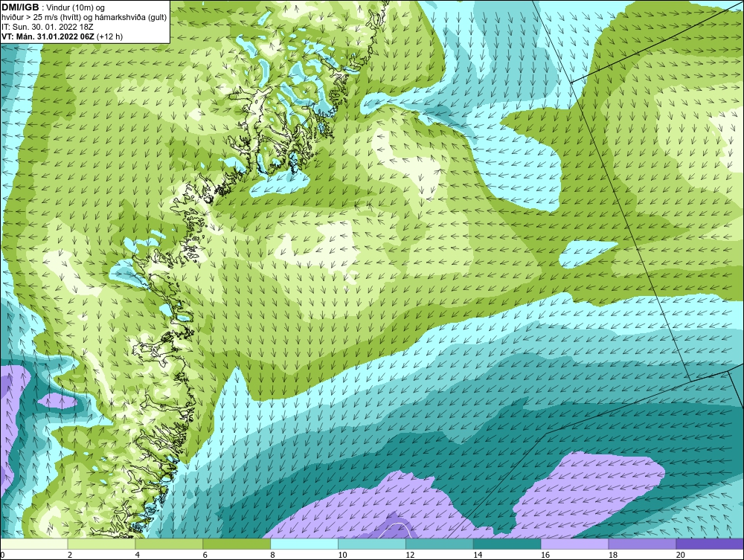
Task: Select the 4–6 m/s green legend swatch
Action: (x=169, y=544)
